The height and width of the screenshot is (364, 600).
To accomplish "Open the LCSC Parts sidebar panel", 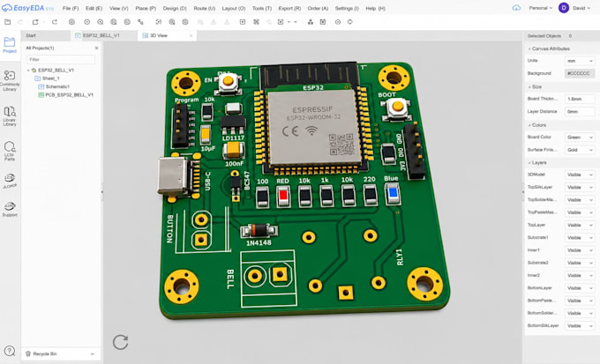I will click(10, 151).
